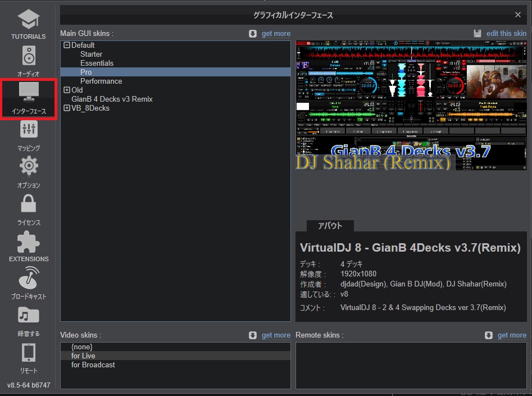The height and width of the screenshot is (396, 532).
Task: Expand the VB_8Decks skin group
Action: click(x=67, y=108)
